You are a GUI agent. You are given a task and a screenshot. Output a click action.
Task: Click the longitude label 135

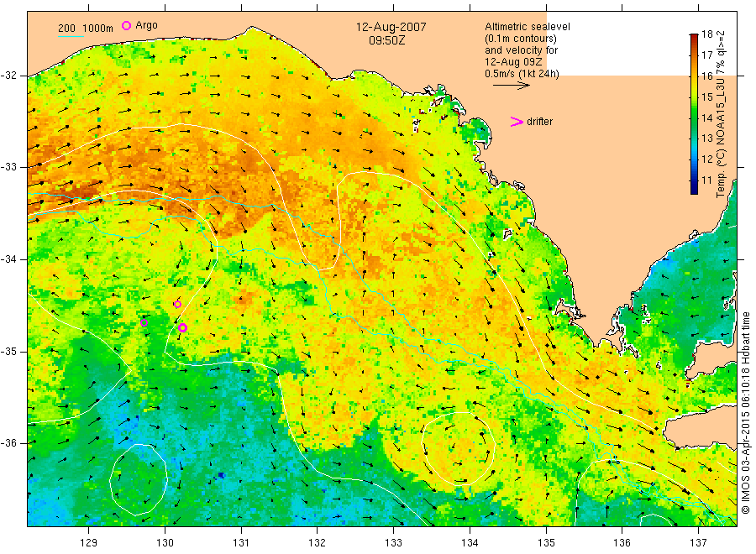(x=546, y=542)
